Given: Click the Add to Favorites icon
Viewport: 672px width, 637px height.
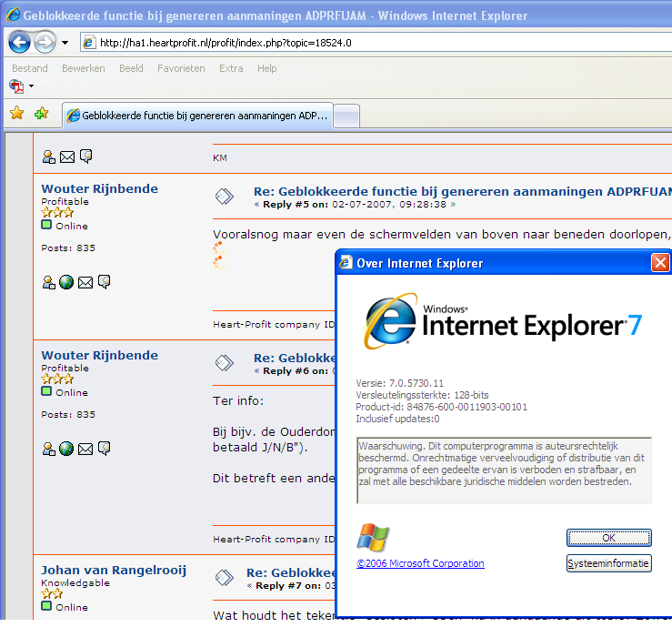Looking at the screenshot, I should click(42, 113).
